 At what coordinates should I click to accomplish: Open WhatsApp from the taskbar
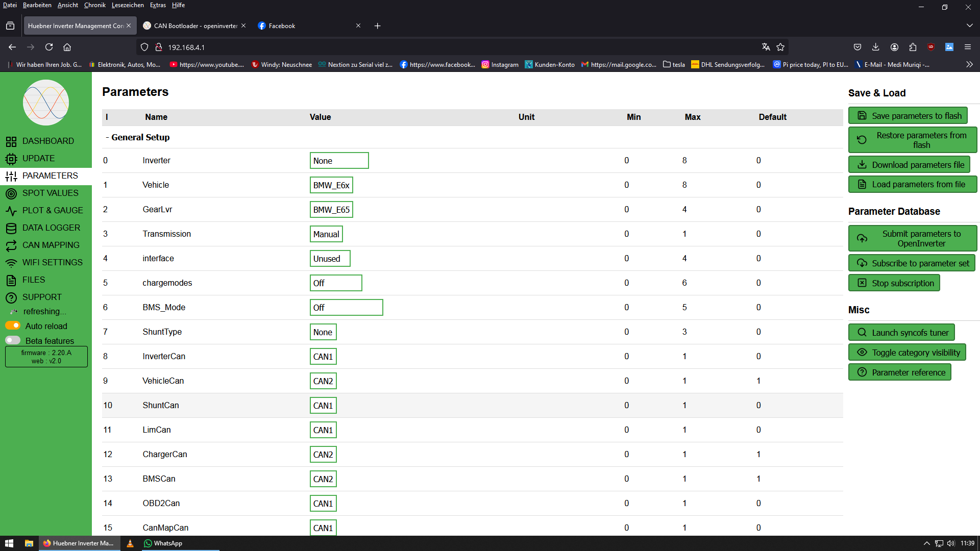[x=163, y=543]
